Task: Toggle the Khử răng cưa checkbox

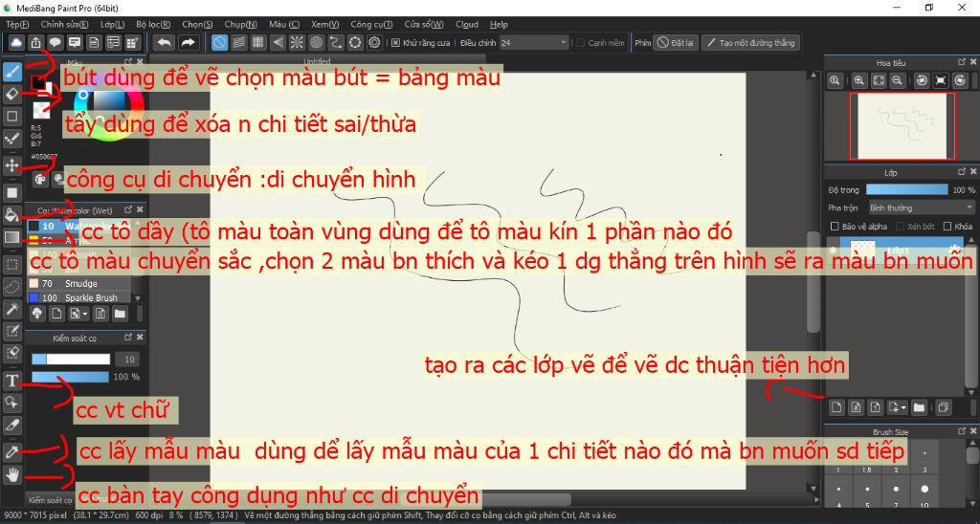Action: 395,43
